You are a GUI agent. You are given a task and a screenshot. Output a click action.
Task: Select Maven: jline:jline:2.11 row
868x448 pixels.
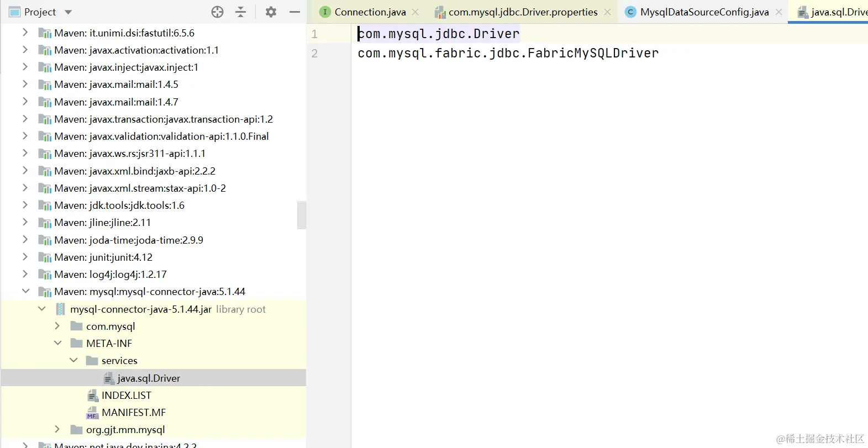click(154, 222)
